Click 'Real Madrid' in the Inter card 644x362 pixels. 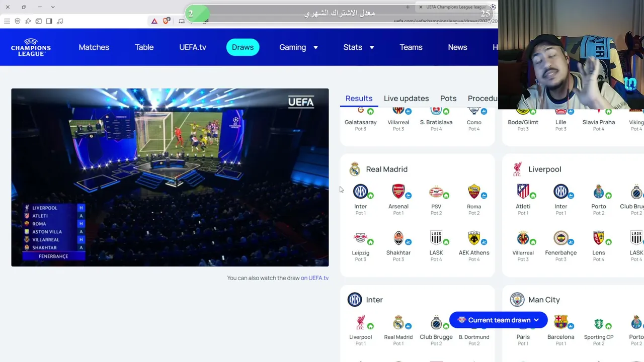(x=398, y=337)
